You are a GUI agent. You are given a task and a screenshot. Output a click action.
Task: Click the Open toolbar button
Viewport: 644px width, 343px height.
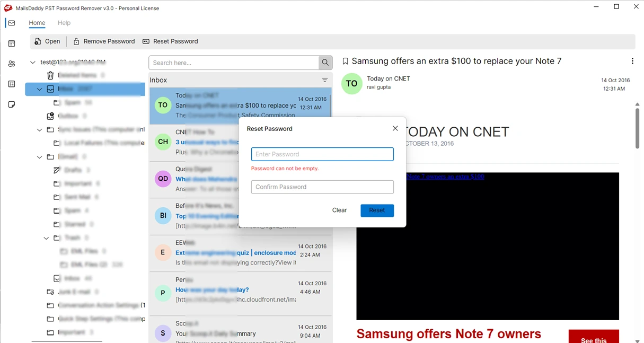[47, 41]
